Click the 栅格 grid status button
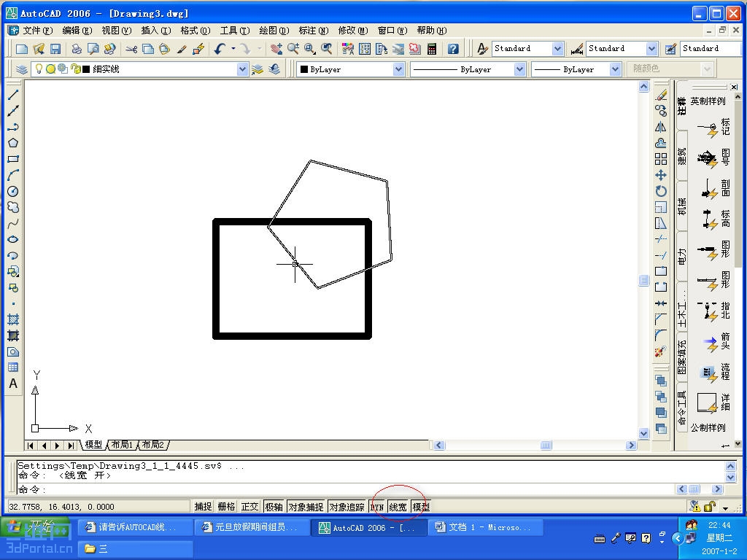 click(226, 507)
